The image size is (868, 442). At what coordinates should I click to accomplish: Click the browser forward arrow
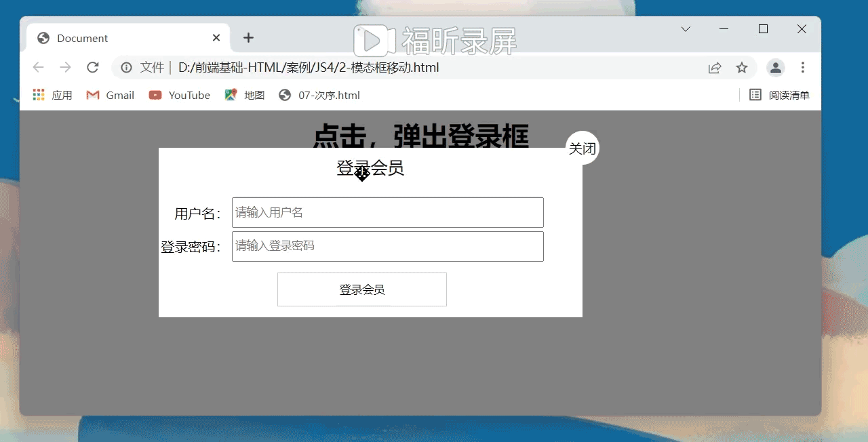(x=65, y=67)
